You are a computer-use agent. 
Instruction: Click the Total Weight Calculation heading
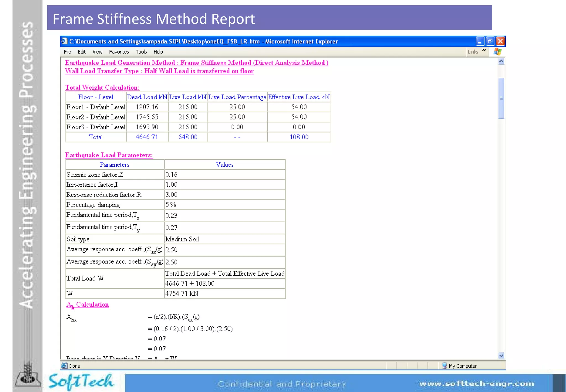tap(102, 88)
